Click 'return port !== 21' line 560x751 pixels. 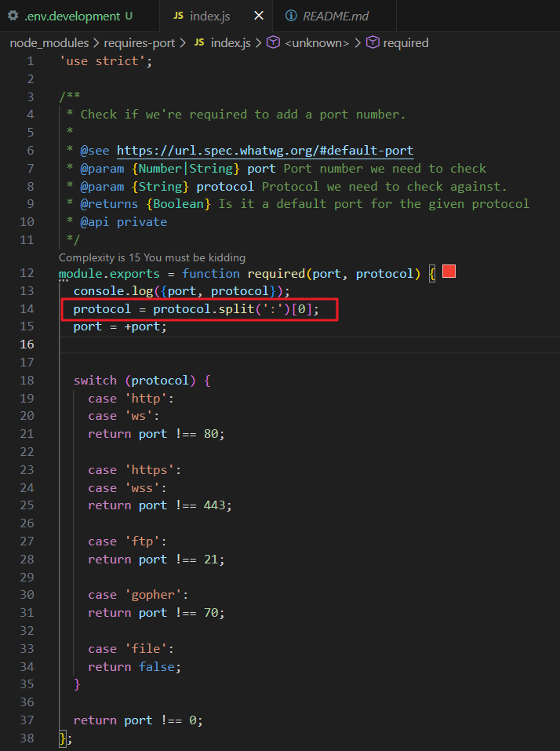pyautogui.click(x=156, y=560)
